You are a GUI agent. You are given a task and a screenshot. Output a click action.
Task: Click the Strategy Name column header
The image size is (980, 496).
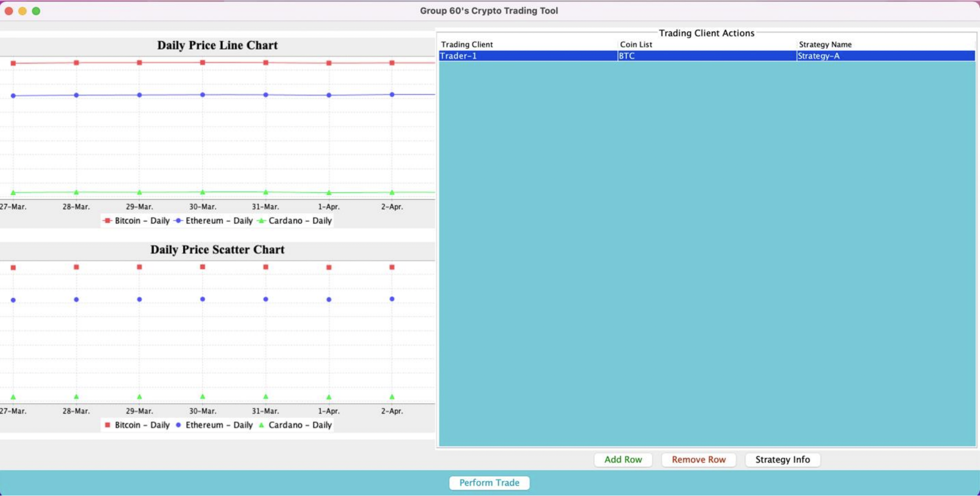[x=825, y=44]
